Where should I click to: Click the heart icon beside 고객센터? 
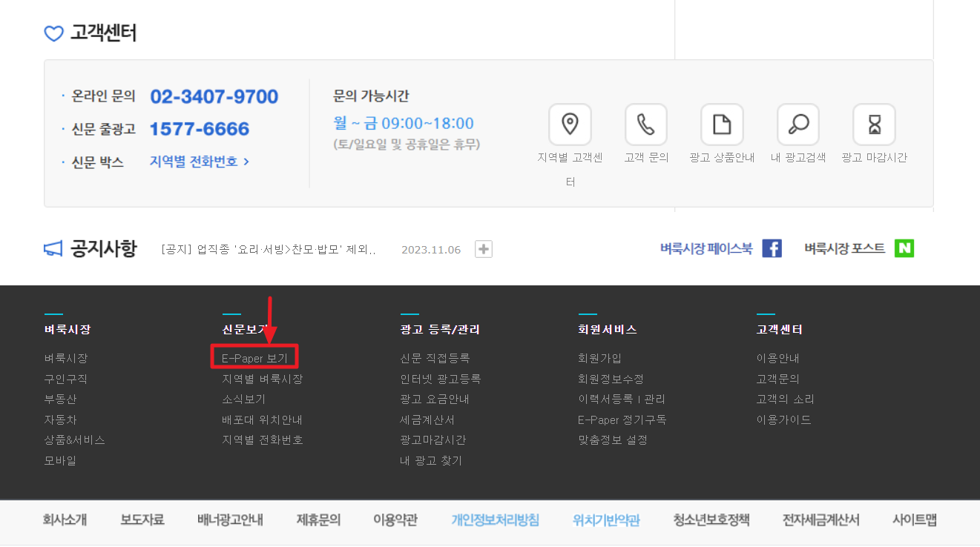click(x=53, y=33)
